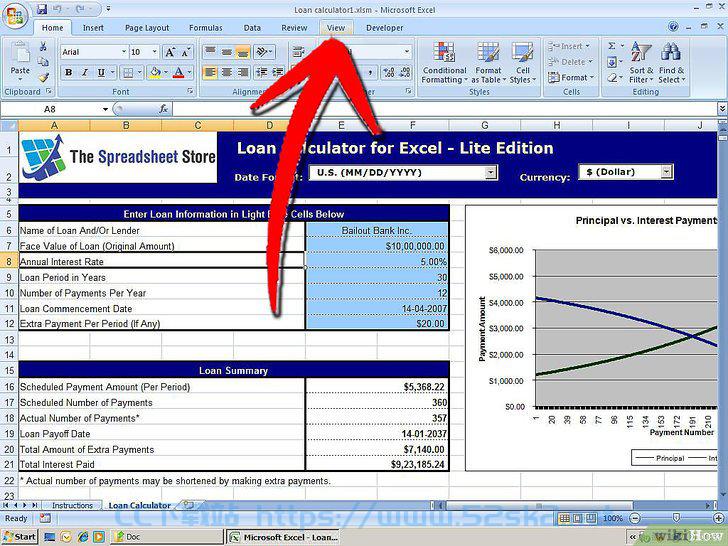The image size is (728, 546).
Task: Adjust the zoom slider handle
Action: tap(676, 518)
